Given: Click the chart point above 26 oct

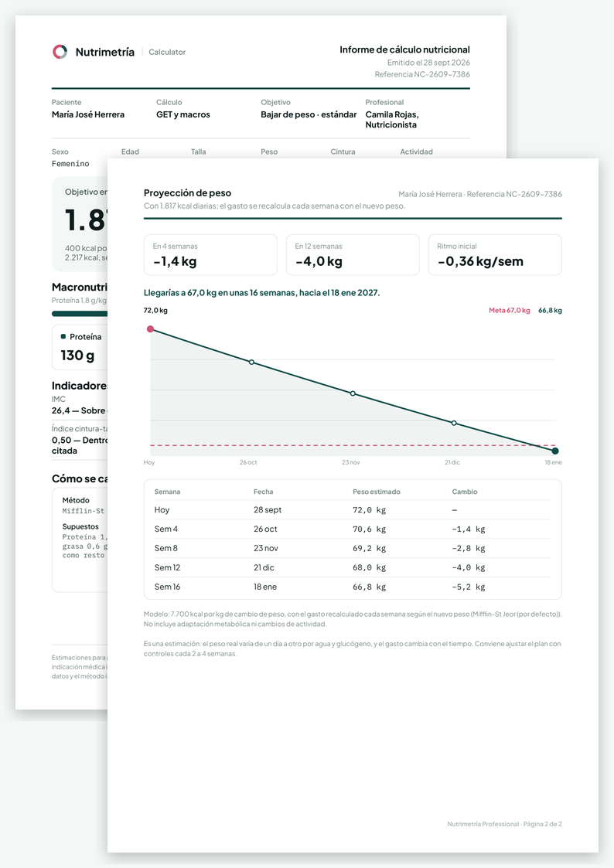Looking at the screenshot, I should 251,363.
